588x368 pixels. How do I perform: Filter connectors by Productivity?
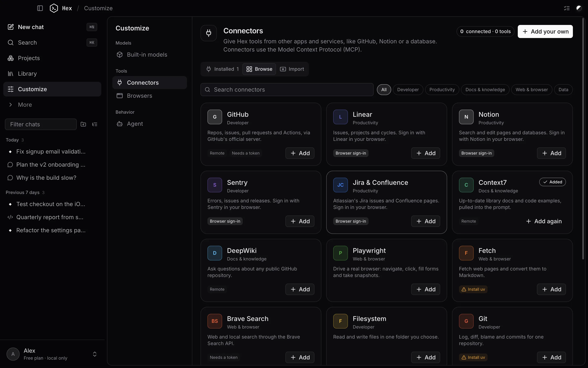442,90
